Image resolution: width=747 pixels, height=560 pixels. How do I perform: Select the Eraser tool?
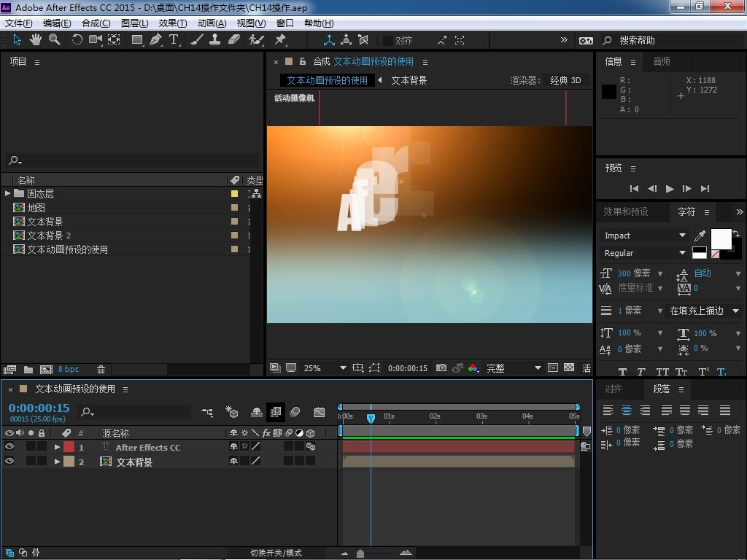(233, 40)
